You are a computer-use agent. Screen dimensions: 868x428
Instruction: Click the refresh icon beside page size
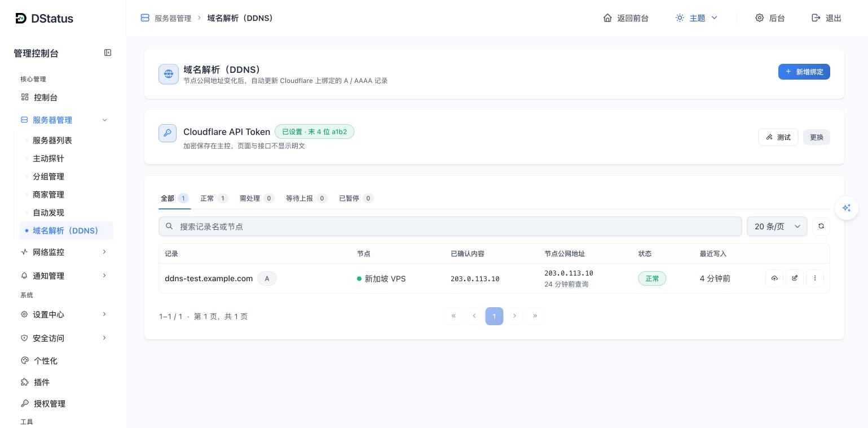pos(821,226)
